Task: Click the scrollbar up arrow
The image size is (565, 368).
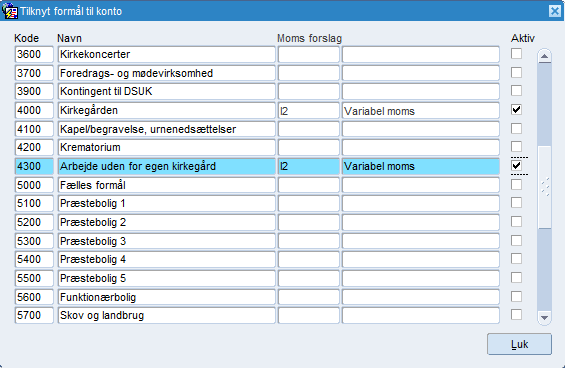Action: (544, 56)
